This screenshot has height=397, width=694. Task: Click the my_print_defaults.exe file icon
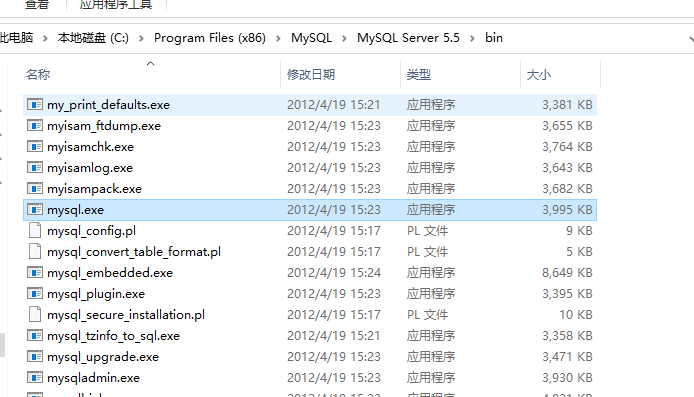(x=35, y=104)
